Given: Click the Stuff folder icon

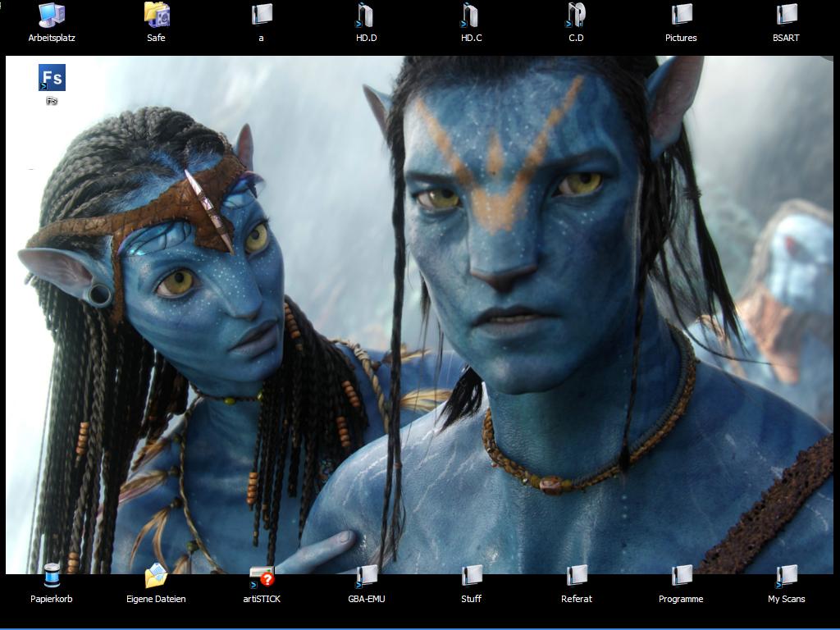Looking at the screenshot, I should [471, 577].
